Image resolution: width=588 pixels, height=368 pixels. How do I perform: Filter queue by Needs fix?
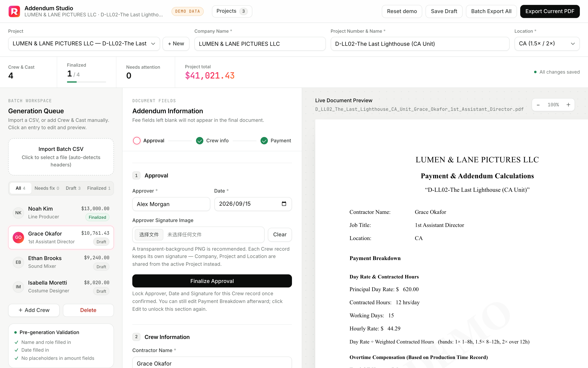[x=47, y=188]
